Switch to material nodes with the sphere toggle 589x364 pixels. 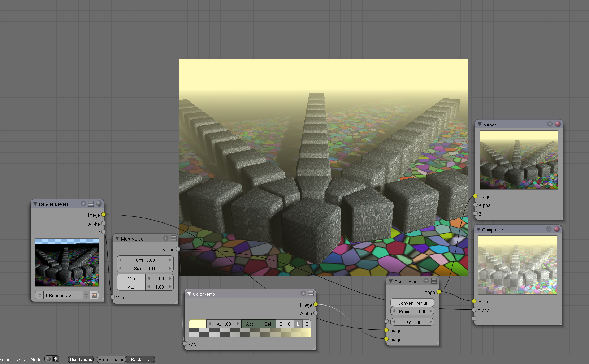(x=48, y=359)
